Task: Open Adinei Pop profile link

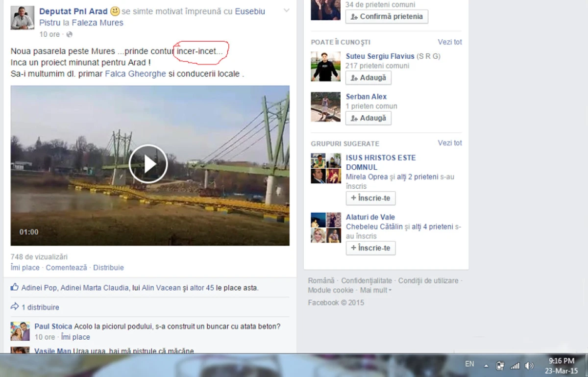Action: point(40,288)
